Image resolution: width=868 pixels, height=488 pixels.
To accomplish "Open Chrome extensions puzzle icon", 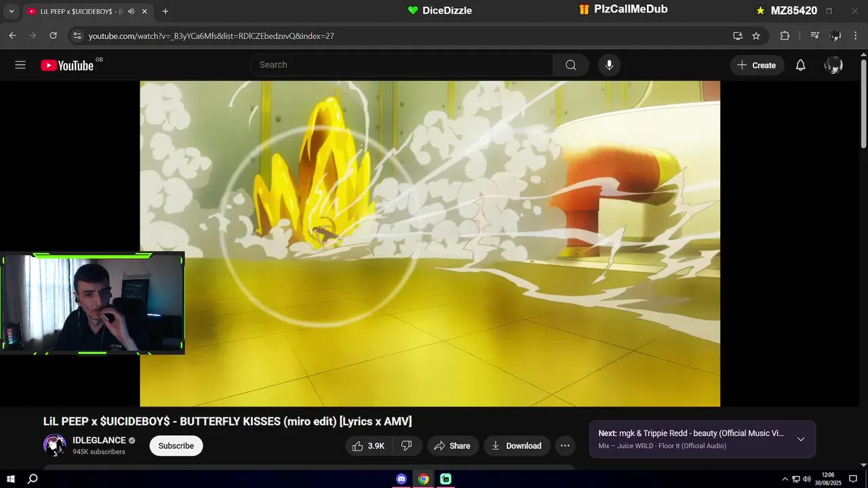I will point(785,36).
